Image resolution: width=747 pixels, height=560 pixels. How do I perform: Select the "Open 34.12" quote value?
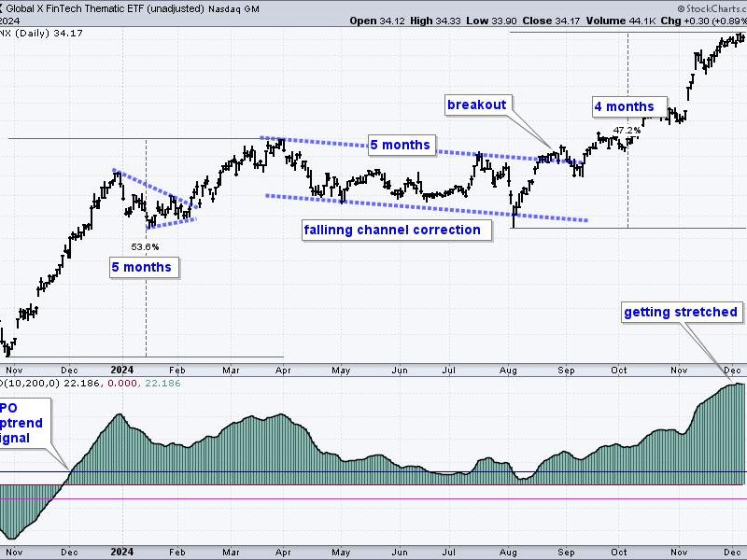pos(378,21)
